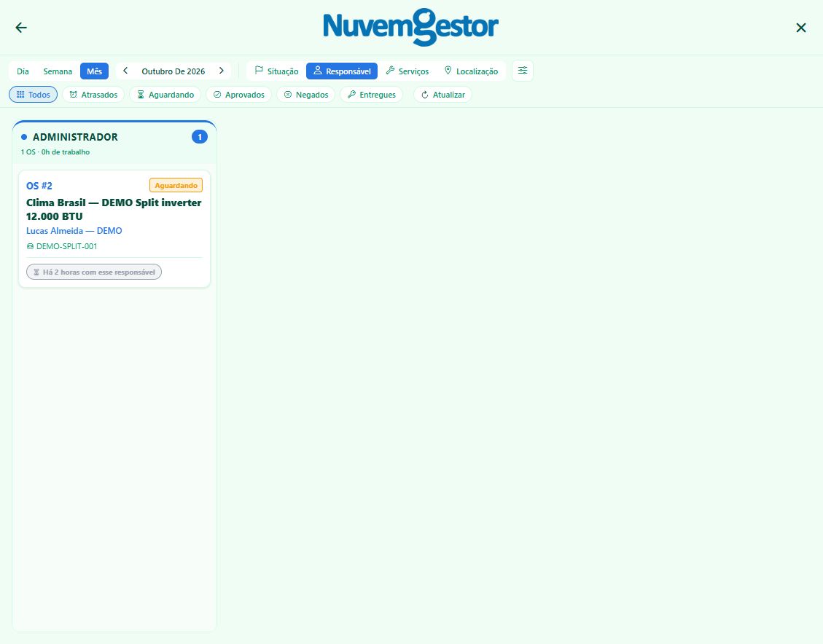The width and height of the screenshot is (823, 644).
Task: Go back using the left arrow
Action: pyautogui.click(x=21, y=28)
